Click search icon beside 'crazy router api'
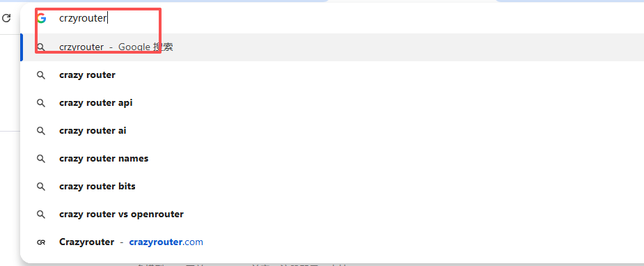Screen dimensions: 644x266 tap(40, 103)
